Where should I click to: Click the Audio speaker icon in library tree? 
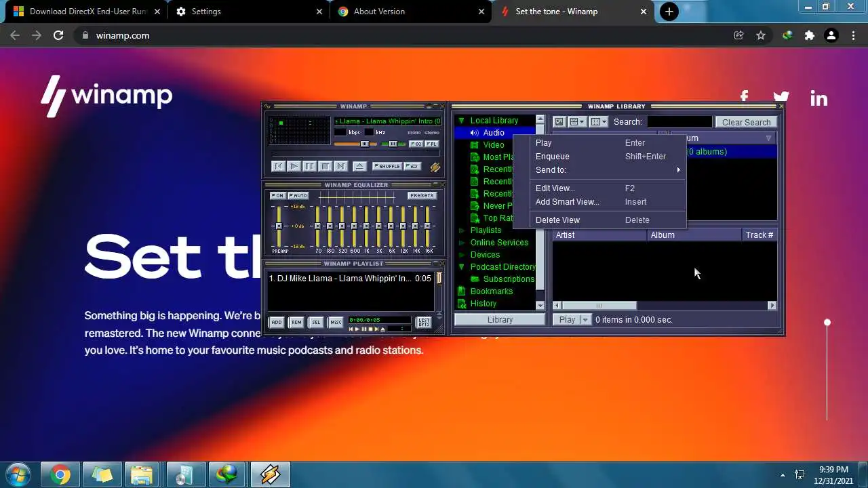475,133
